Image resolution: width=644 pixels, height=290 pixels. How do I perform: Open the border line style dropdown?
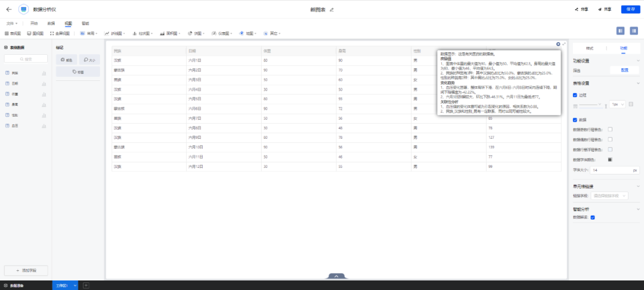590,105
